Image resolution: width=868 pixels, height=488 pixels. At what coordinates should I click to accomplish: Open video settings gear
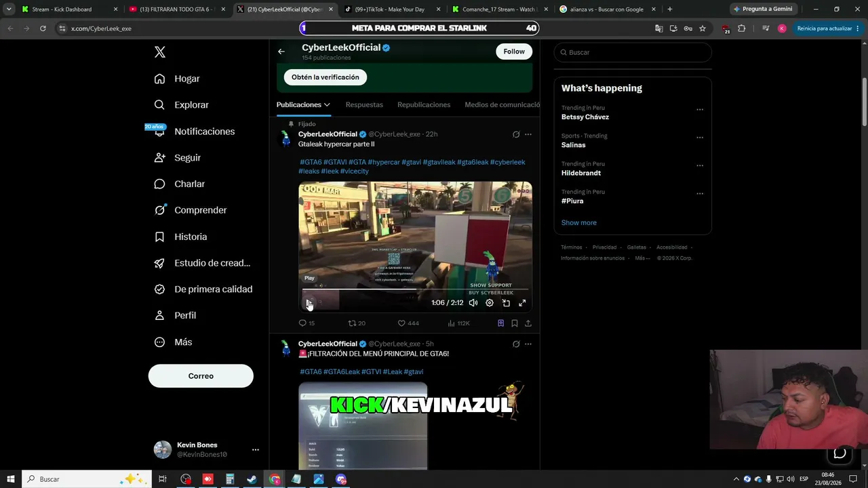click(490, 303)
